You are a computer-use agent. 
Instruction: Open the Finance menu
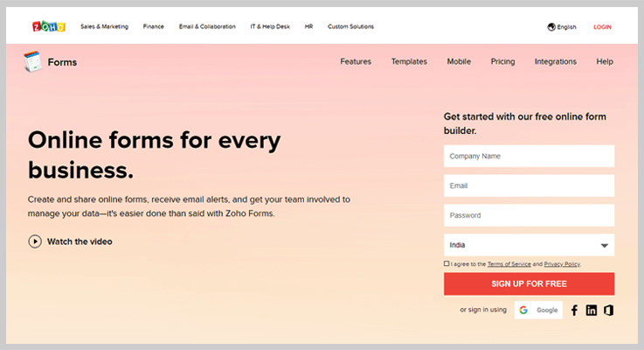pyautogui.click(x=154, y=27)
